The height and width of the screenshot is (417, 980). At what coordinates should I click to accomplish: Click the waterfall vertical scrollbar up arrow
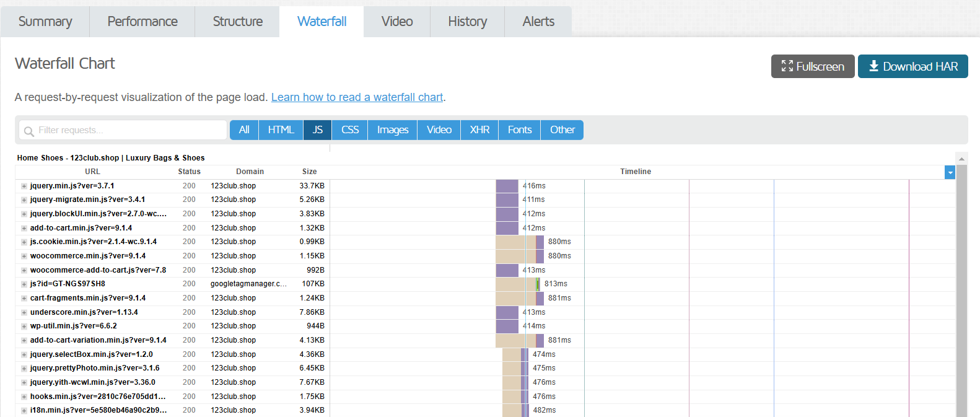tap(961, 159)
